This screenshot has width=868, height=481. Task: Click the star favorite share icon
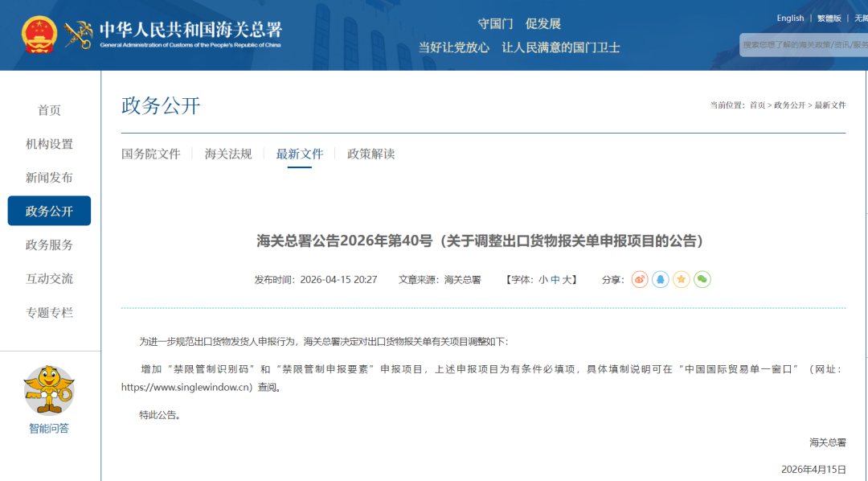(x=682, y=279)
